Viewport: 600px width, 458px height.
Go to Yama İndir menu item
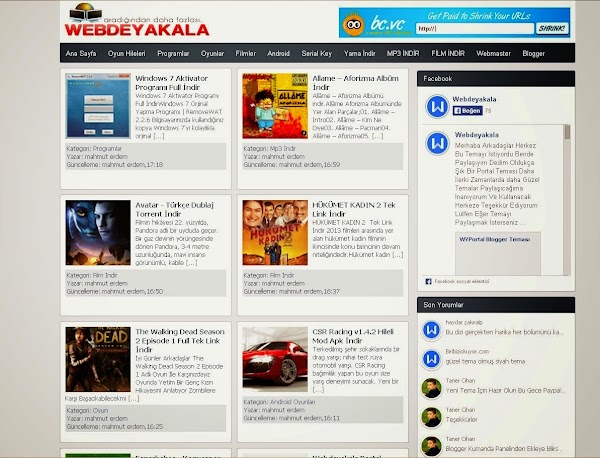(359, 54)
